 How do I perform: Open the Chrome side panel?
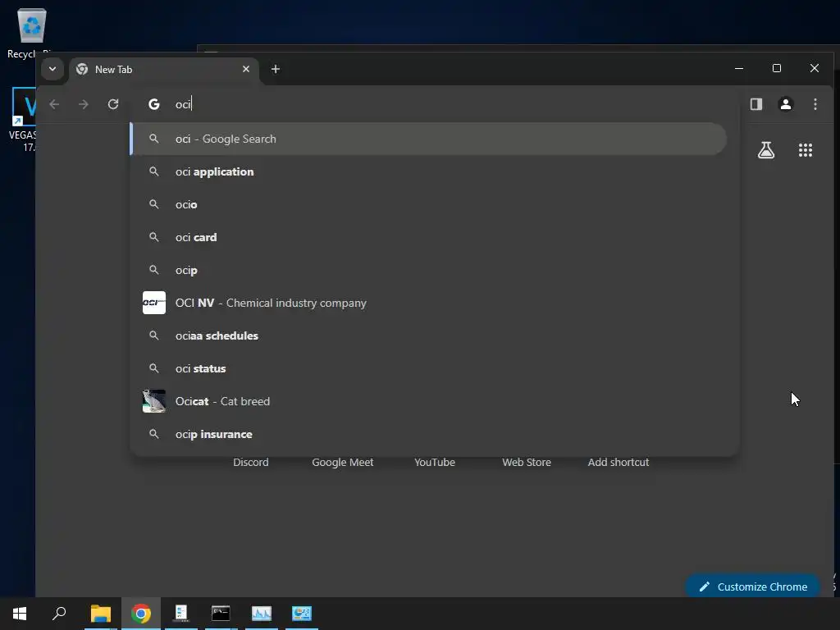(x=756, y=104)
